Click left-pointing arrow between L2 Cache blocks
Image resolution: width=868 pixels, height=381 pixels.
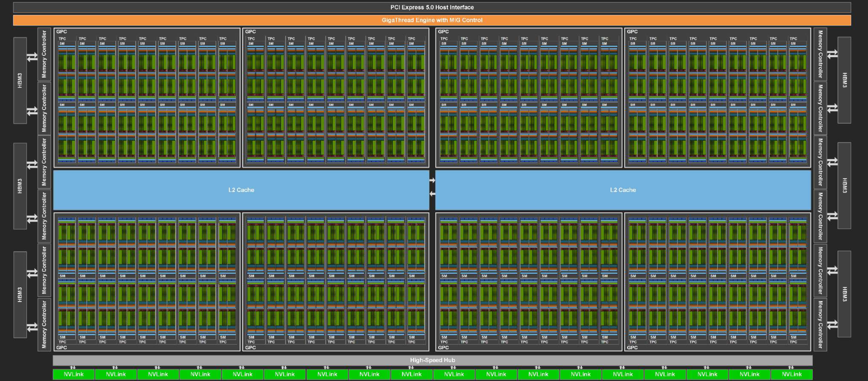click(432, 194)
